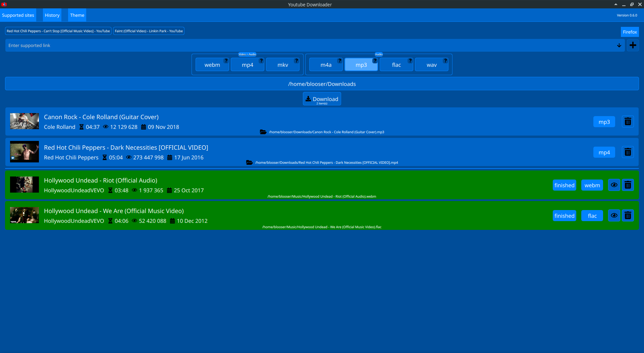Click the Riot webm file path text
The height and width of the screenshot is (353, 644).
322,196
